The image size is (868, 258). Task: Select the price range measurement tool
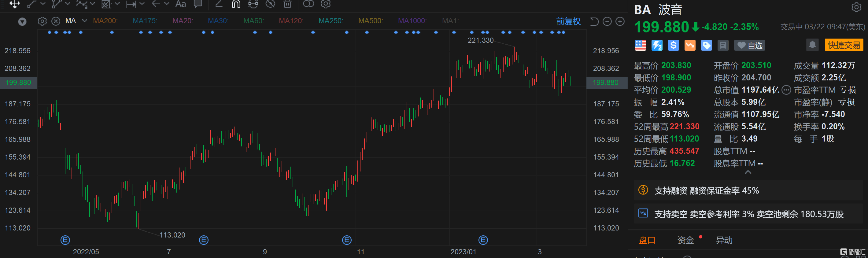tap(131, 4)
